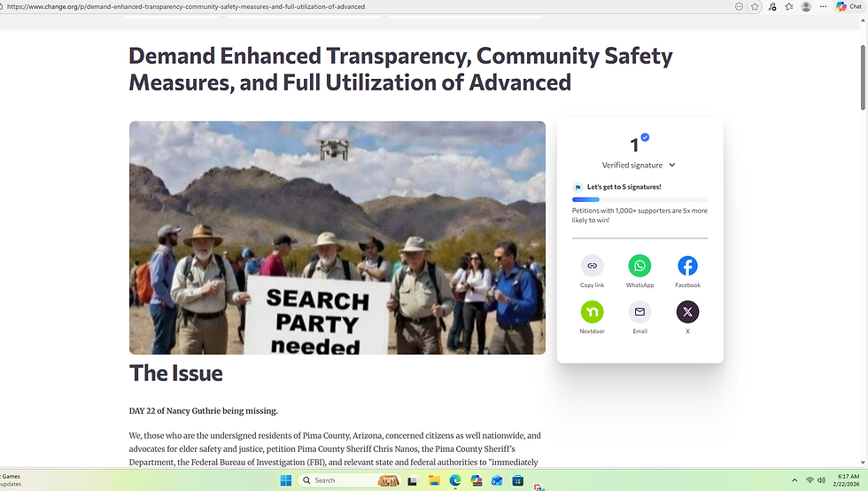868x491 pixels.
Task: Open the volume speaker tray icon
Action: [x=822, y=480]
